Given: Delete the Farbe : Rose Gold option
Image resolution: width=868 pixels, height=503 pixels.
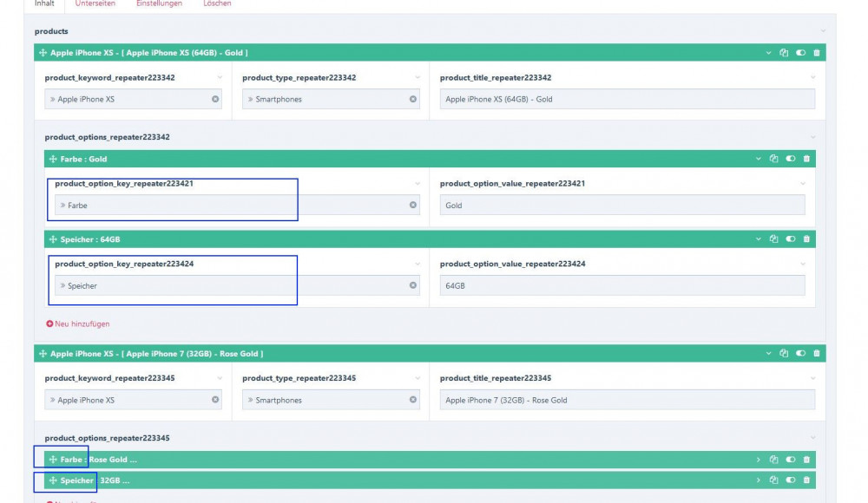Looking at the screenshot, I should pos(806,460).
